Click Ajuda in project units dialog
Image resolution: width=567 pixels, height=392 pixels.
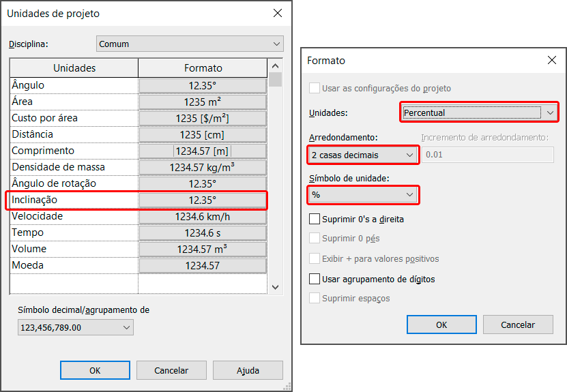coord(248,370)
